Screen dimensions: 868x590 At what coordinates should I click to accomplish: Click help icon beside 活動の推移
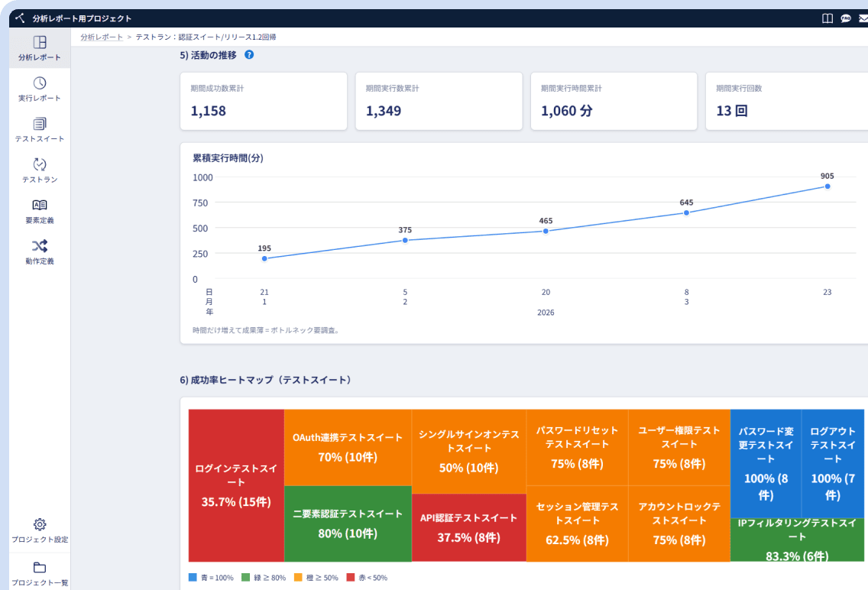[249, 55]
